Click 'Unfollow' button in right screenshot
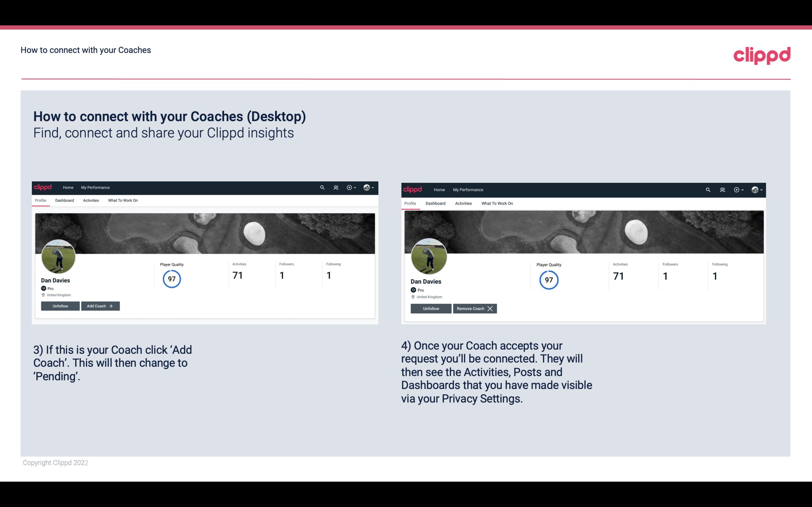 [x=430, y=308]
